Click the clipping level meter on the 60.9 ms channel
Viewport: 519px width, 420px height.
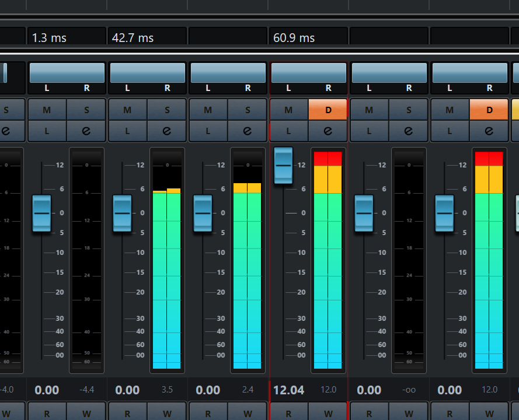(x=328, y=260)
